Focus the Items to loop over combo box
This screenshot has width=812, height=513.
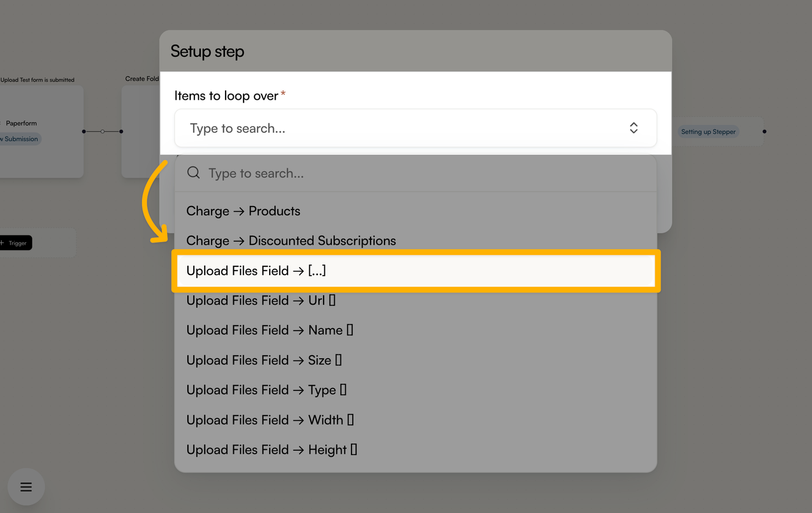point(415,128)
